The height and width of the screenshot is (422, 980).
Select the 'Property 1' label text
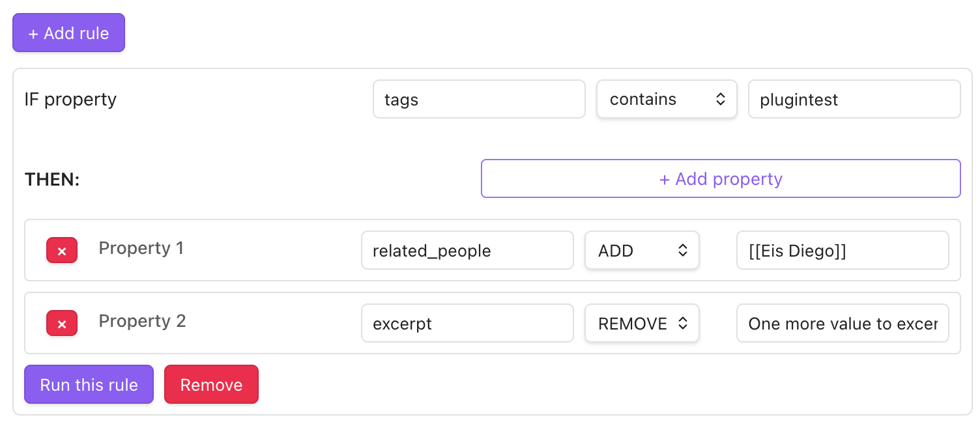(141, 248)
